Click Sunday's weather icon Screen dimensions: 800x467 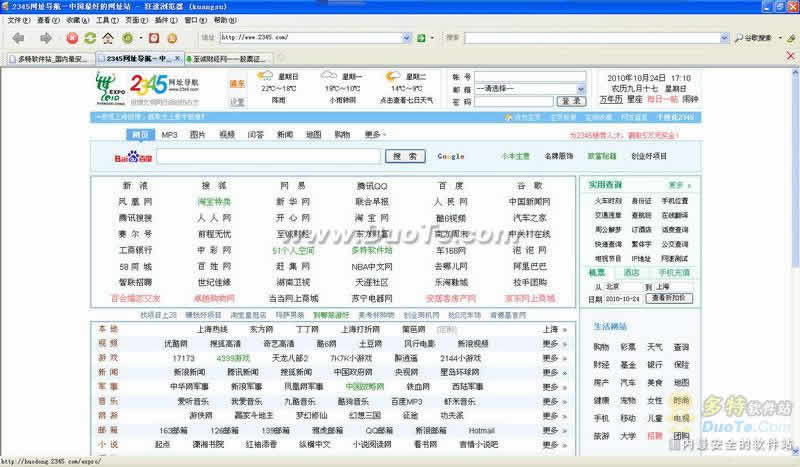pyautogui.click(x=265, y=77)
